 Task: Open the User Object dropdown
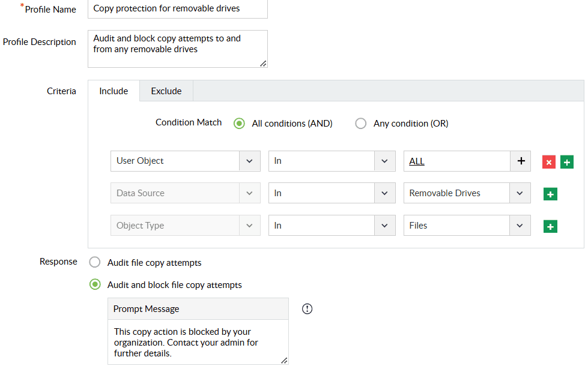pyautogui.click(x=249, y=161)
